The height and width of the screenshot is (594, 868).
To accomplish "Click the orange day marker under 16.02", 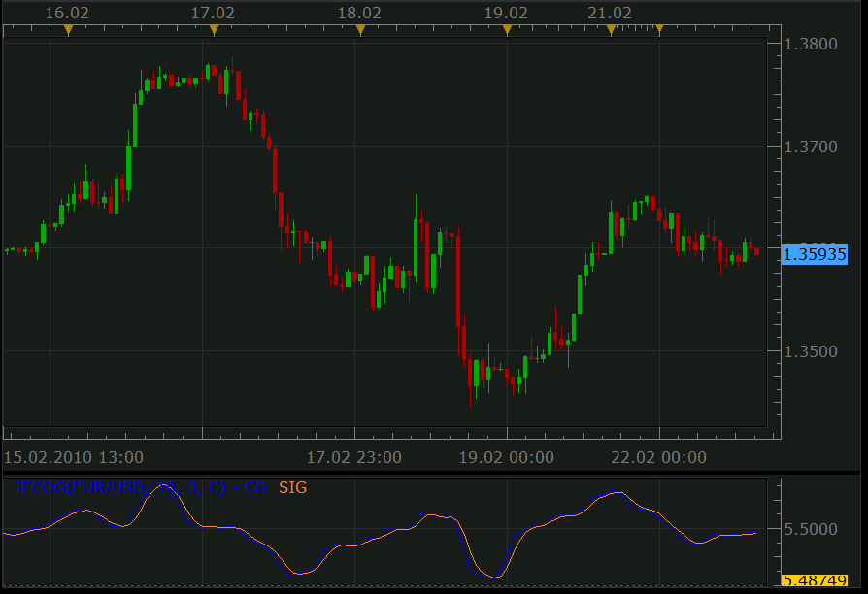I will tap(68, 30).
